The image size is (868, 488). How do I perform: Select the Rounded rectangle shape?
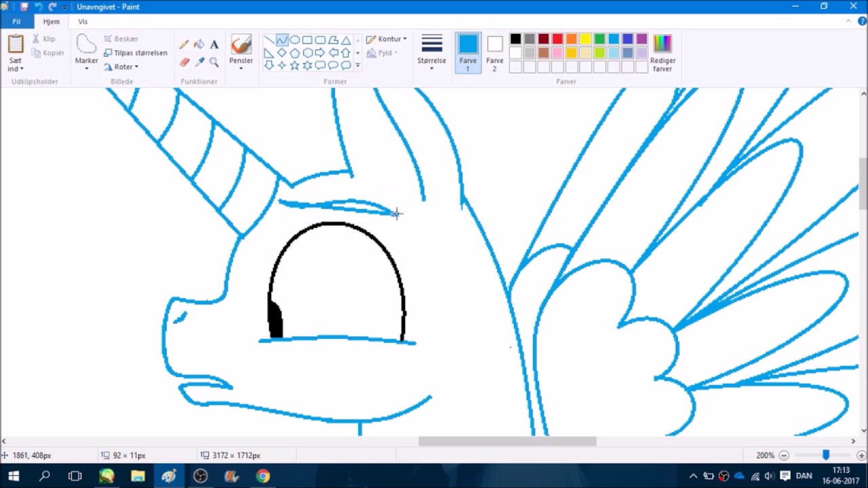[x=320, y=40]
